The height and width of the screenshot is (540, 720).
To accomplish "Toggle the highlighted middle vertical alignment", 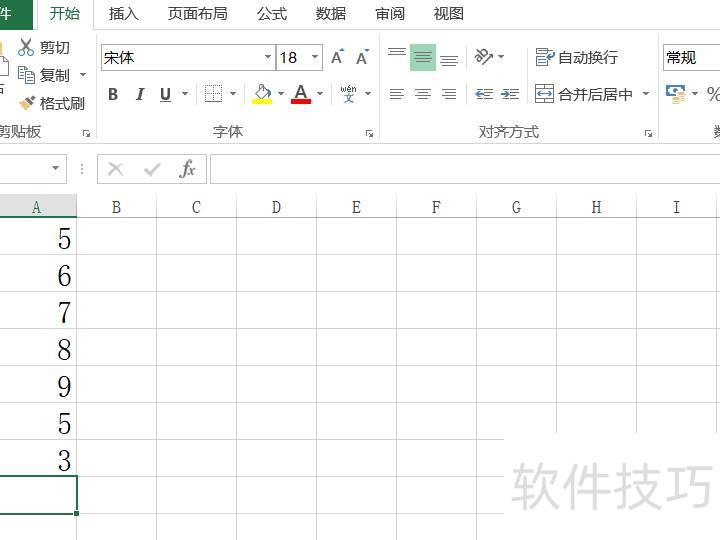I will point(423,57).
